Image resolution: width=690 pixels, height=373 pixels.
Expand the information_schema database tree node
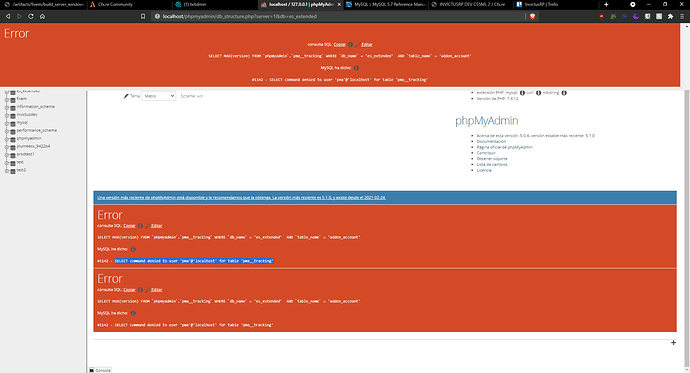(x=7, y=107)
